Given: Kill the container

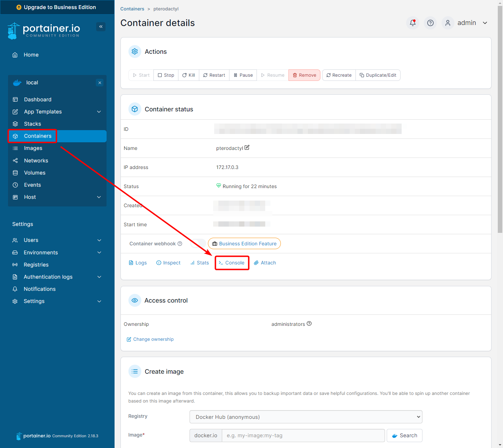Looking at the screenshot, I should (x=189, y=75).
